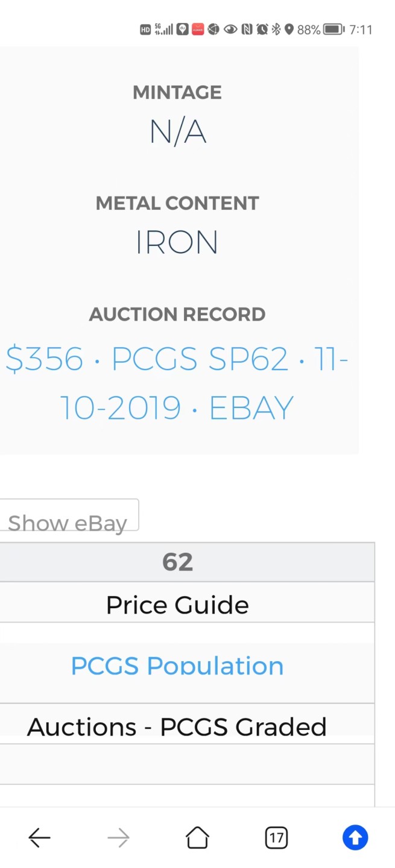Tap the IRON metal content value
395x868 pixels.
(177, 242)
